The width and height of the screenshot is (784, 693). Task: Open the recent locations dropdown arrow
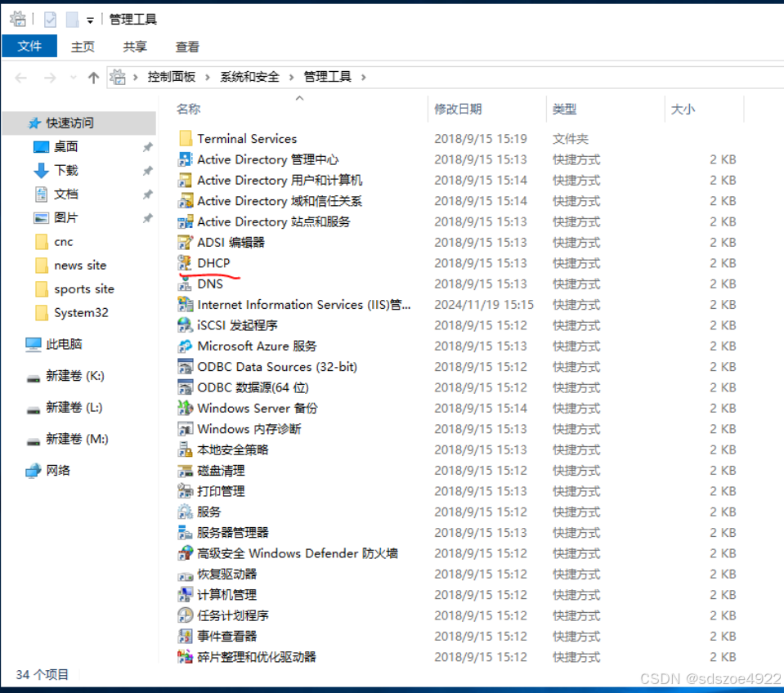tap(74, 78)
